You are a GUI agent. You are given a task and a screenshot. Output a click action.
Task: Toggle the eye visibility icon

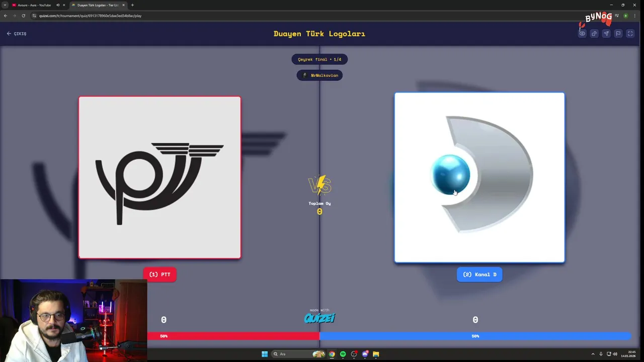[x=582, y=34]
